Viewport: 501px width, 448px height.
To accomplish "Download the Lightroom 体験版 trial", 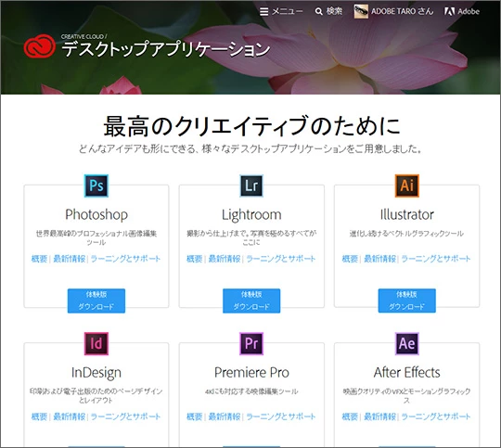I will pyautogui.click(x=251, y=301).
